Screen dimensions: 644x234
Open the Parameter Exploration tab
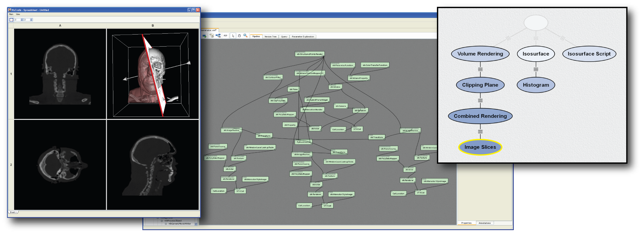(303, 37)
